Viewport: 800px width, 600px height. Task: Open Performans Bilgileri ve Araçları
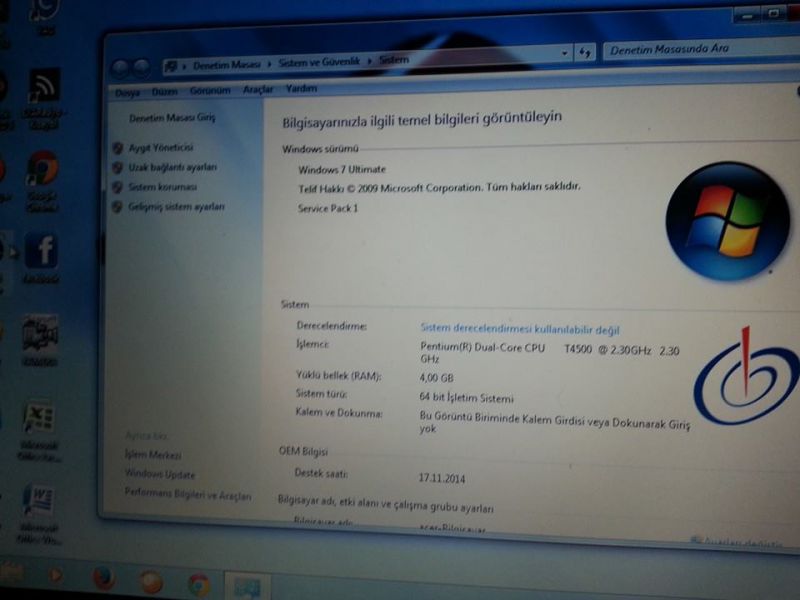[188, 494]
